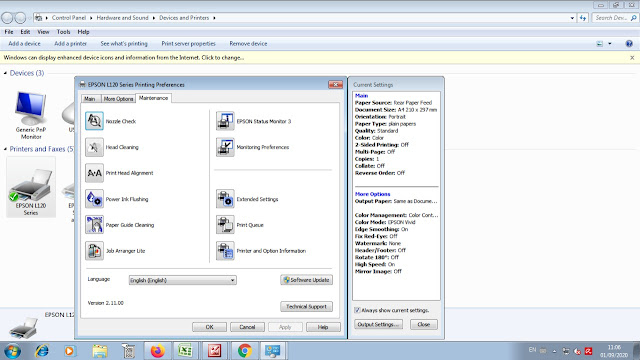This screenshot has height=360, width=640.
Task: Open File Explorer folder taskbar icon
Action: click(x=100, y=351)
